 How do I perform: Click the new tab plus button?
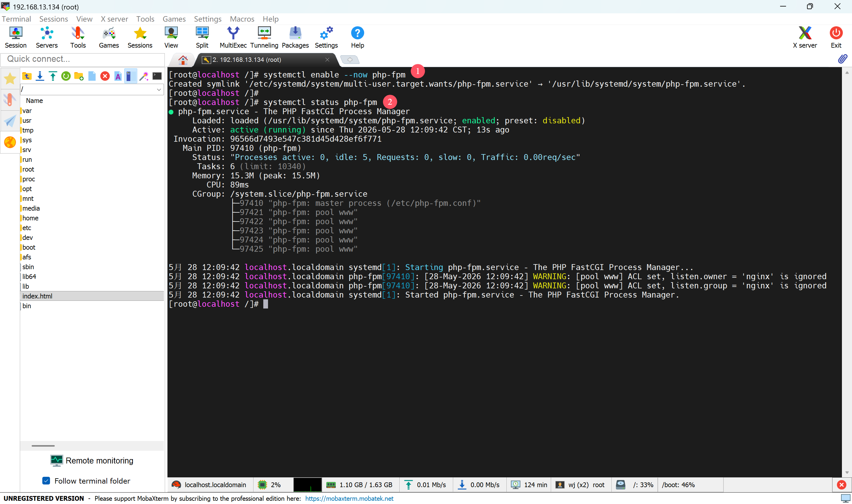coord(350,60)
